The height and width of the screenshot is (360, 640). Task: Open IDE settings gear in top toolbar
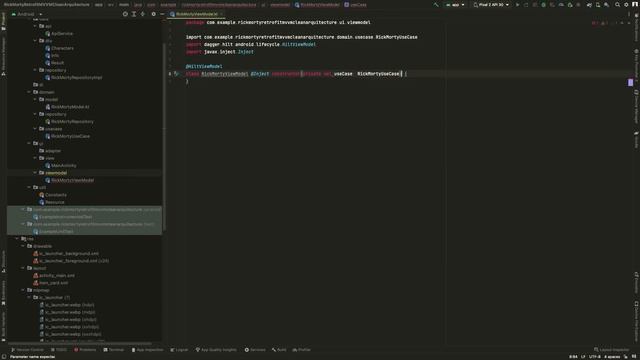coord(626,5)
